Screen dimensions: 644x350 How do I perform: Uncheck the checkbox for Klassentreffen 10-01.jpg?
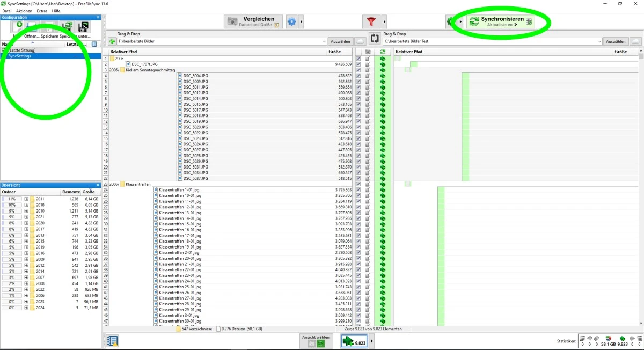[358, 195]
